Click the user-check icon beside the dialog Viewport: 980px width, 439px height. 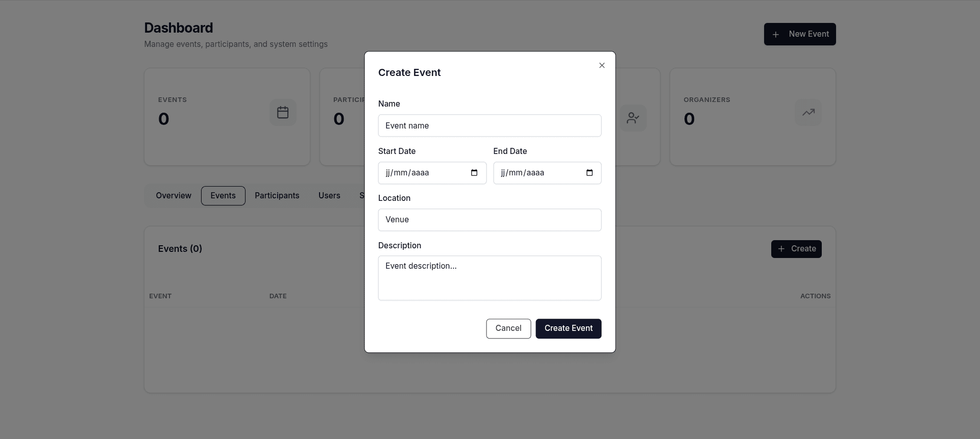(633, 118)
